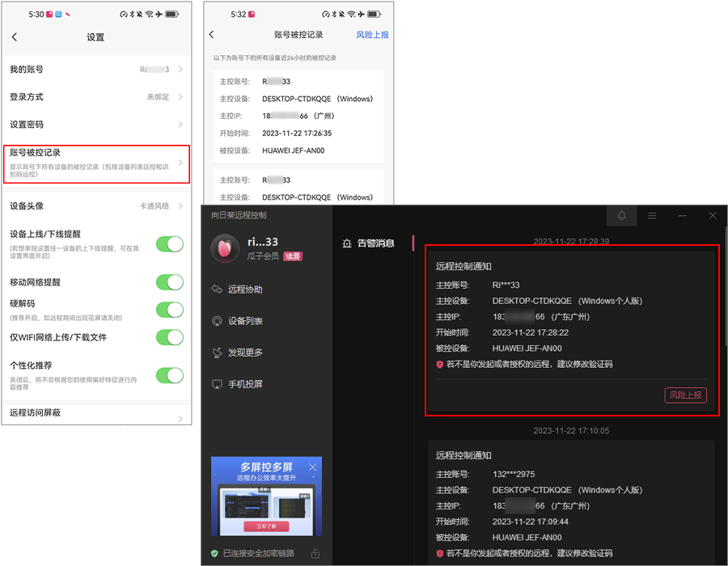Click the lock icon at sidebar bottom
The width and height of the screenshot is (728, 566).
click(315, 553)
